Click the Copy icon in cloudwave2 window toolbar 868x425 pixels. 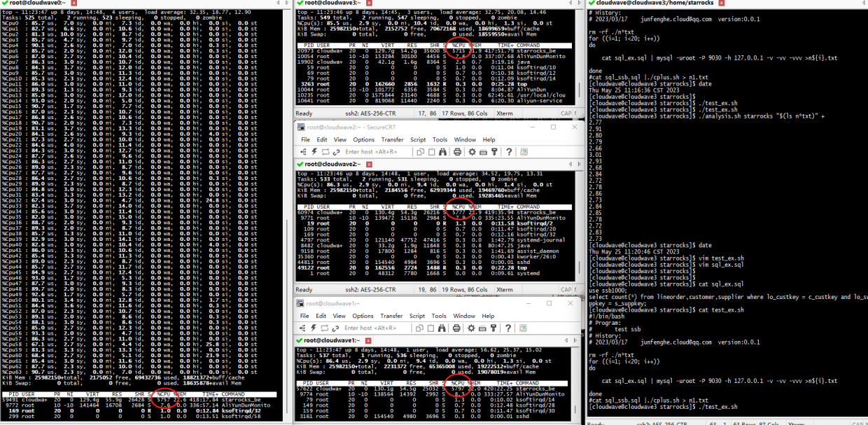[x=420, y=152]
